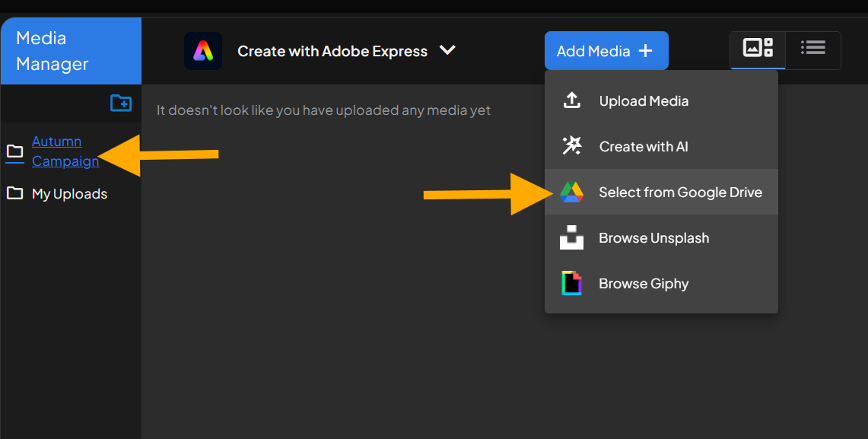Pick Select from Google Drive option
This screenshot has width=868, height=439.
click(680, 192)
